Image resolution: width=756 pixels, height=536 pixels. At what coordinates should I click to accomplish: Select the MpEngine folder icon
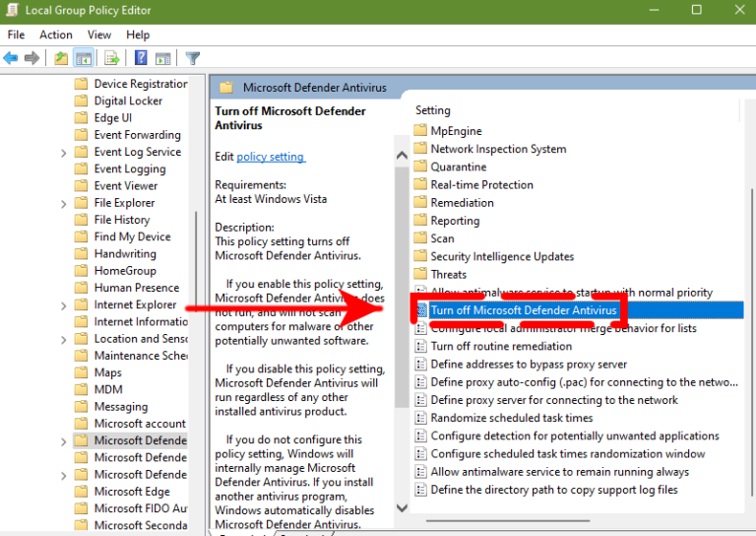pyautogui.click(x=420, y=130)
